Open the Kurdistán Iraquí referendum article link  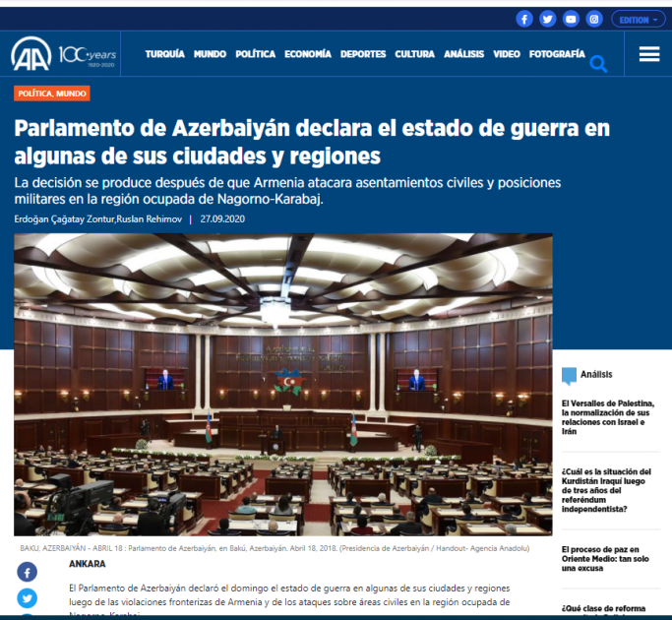click(x=606, y=490)
